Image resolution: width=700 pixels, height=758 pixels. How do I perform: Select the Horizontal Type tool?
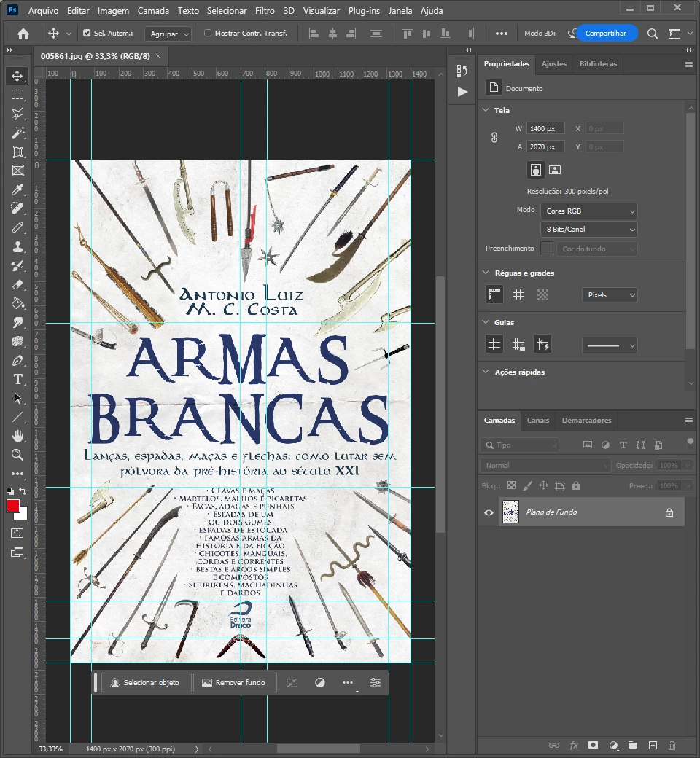click(17, 379)
